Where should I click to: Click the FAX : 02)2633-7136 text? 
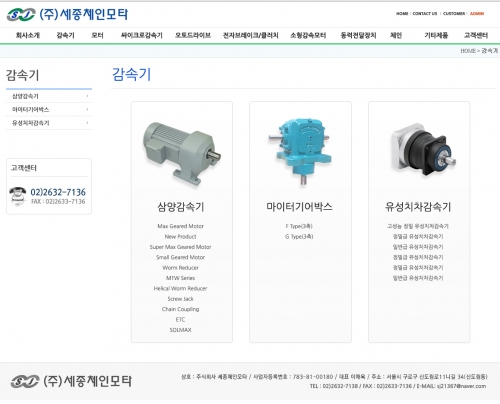tap(58, 201)
